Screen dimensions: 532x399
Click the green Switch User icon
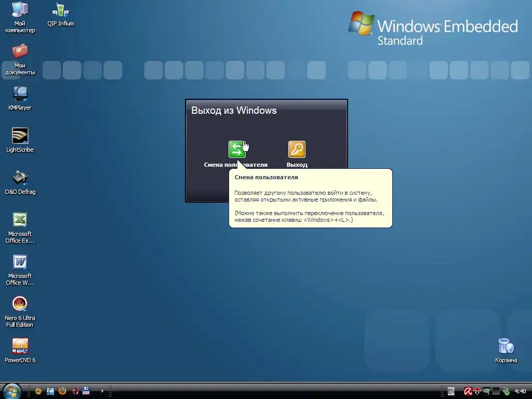237,149
